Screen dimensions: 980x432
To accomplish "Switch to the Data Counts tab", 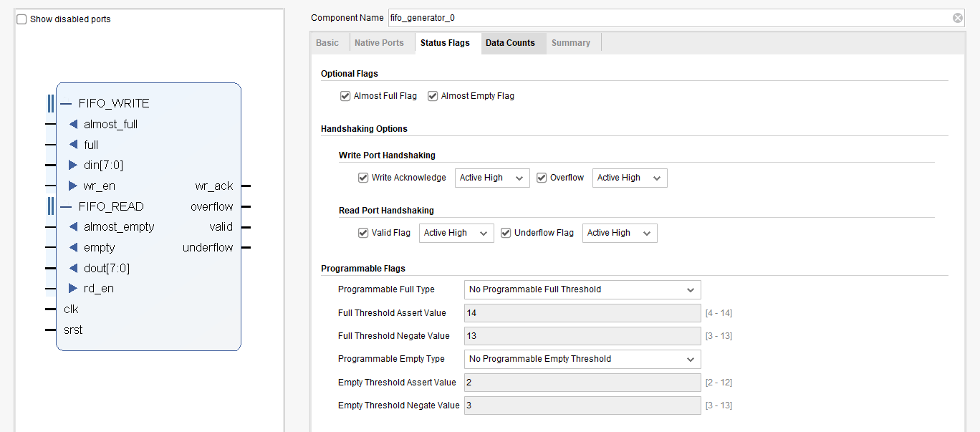I will (x=510, y=43).
